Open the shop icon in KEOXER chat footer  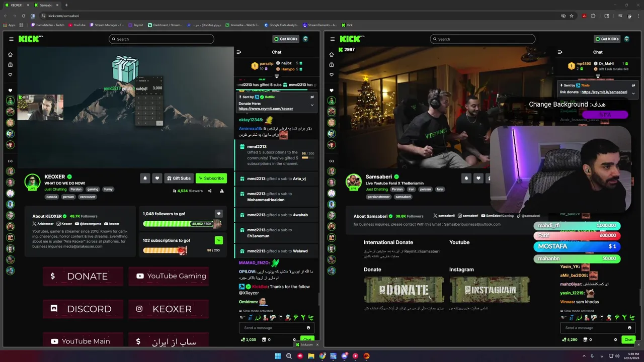(x=265, y=339)
